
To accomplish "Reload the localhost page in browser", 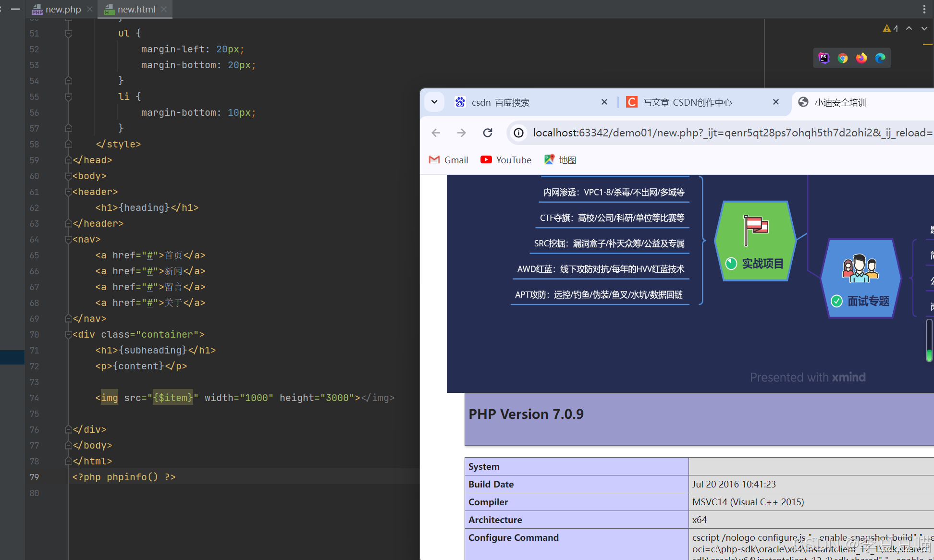I will point(488,133).
